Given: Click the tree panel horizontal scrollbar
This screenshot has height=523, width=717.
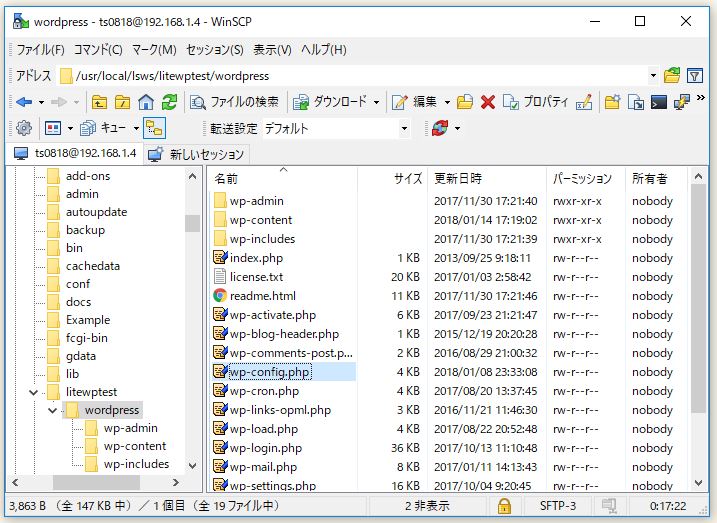Looking at the screenshot, I should (x=96, y=482).
